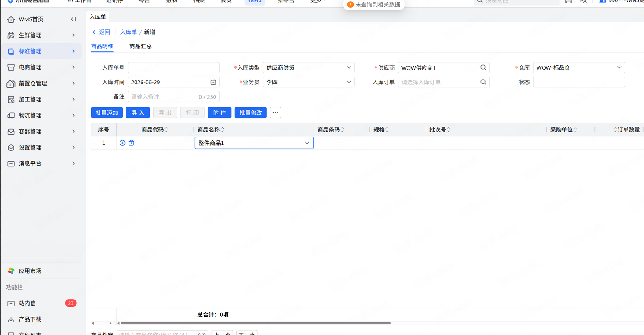The width and height of the screenshot is (644, 335).
Task: Click the 入库订单 input field
Action: [x=444, y=82]
